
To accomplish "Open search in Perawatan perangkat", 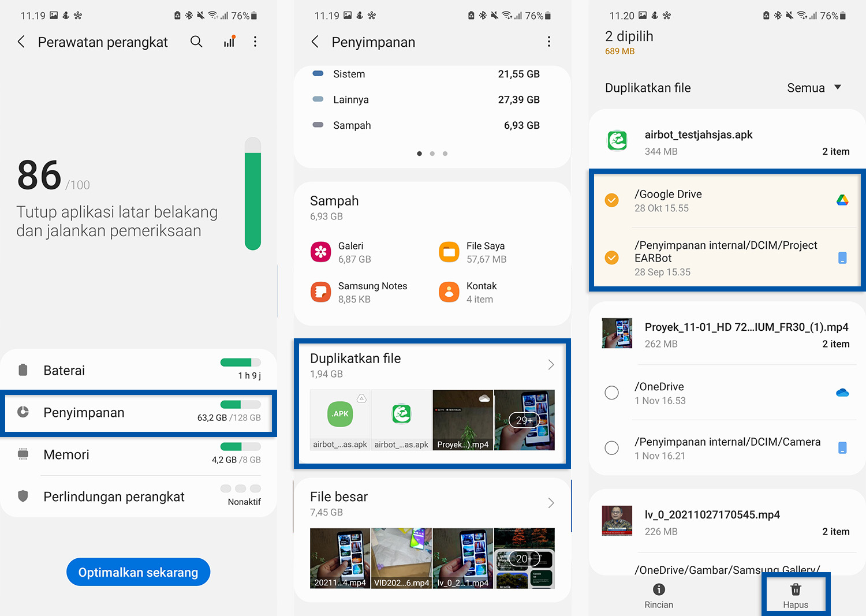I will coord(196,42).
